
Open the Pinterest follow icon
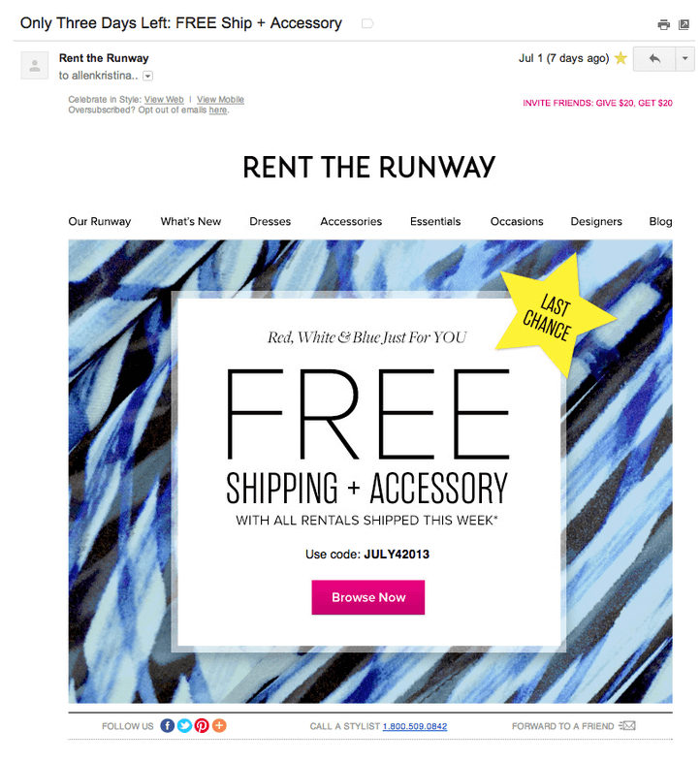202,725
